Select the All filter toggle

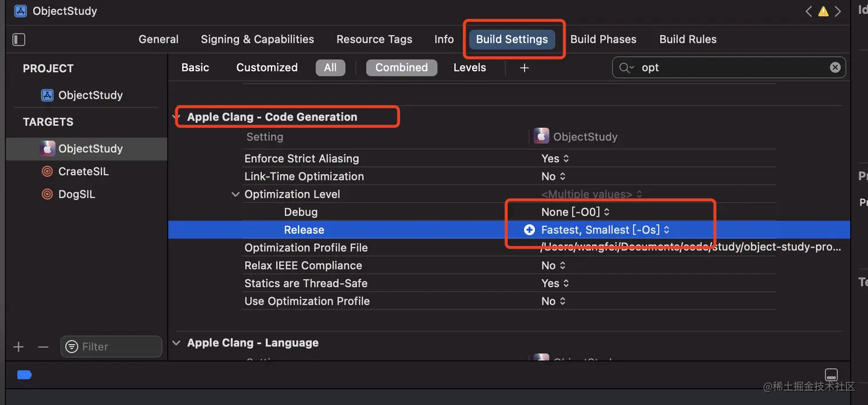[330, 67]
